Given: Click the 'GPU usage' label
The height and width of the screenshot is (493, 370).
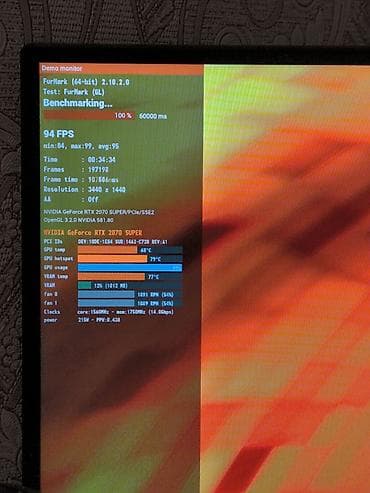Looking at the screenshot, I should coord(56,268).
